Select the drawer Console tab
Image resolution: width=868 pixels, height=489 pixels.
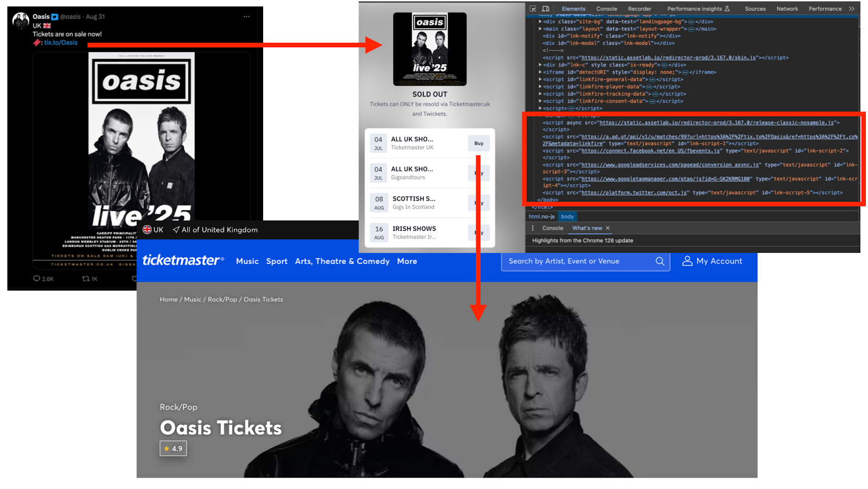553,228
